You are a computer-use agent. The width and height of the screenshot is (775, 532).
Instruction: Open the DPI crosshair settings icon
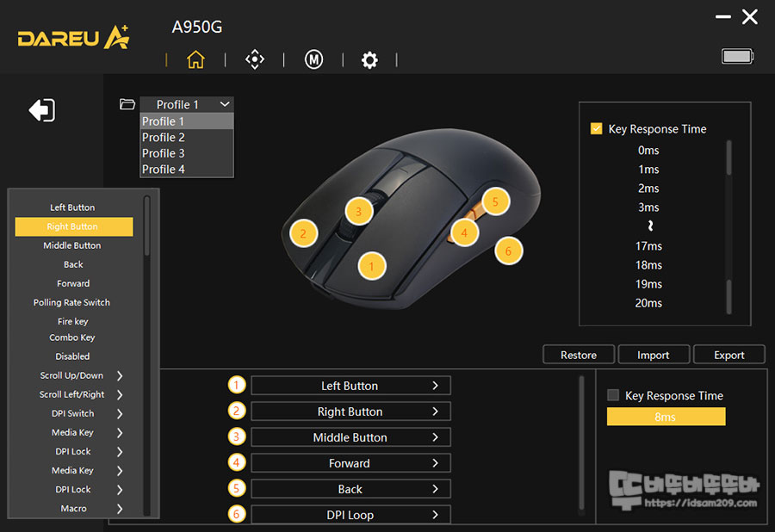255,59
